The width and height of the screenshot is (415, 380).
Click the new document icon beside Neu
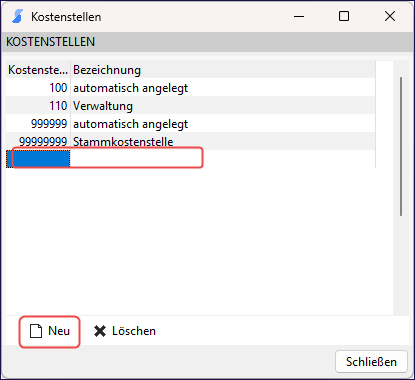(x=36, y=331)
